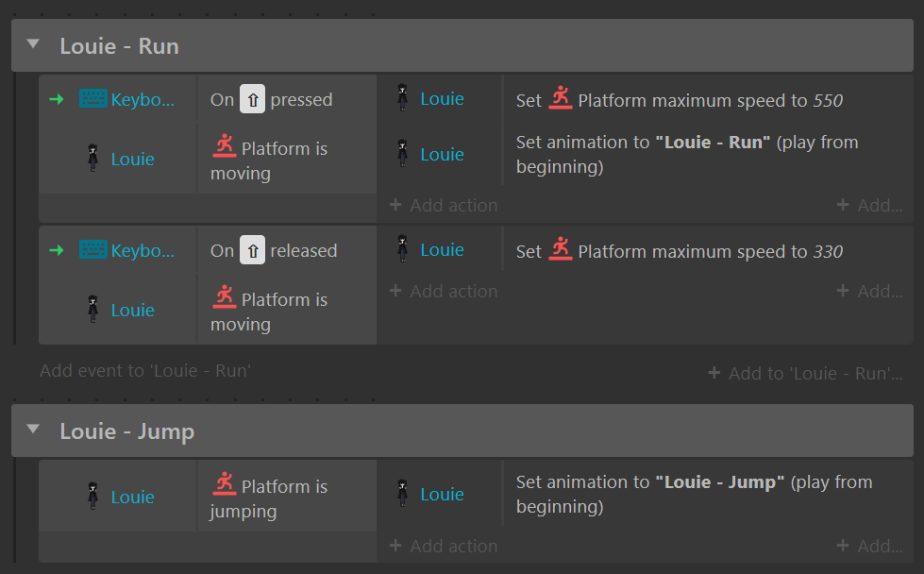Screen dimensions: 924x574
Task: Click Louie sprite icon in the Jump condition
Action: pos(93,496)
